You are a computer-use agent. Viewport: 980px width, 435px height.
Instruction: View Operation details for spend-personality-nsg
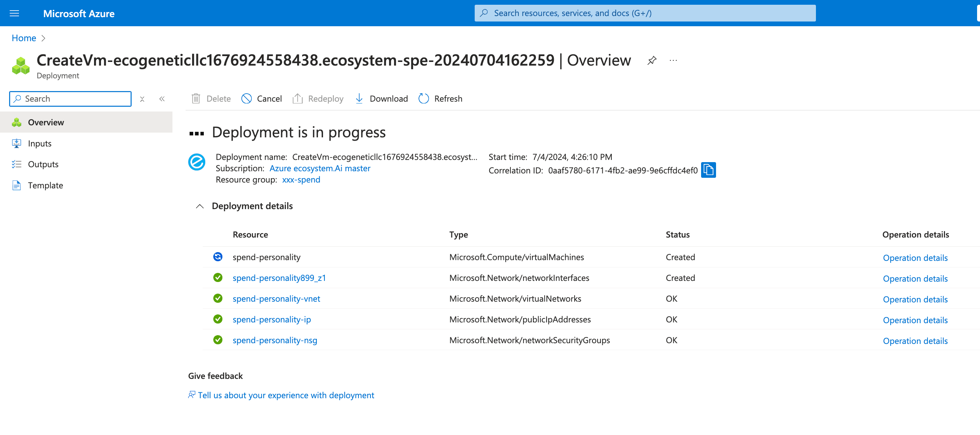[915, 341]
